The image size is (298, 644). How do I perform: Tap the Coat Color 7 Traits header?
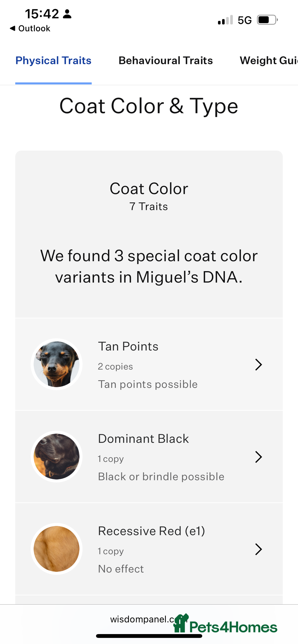pyautogui.click(x=149, y=196)
